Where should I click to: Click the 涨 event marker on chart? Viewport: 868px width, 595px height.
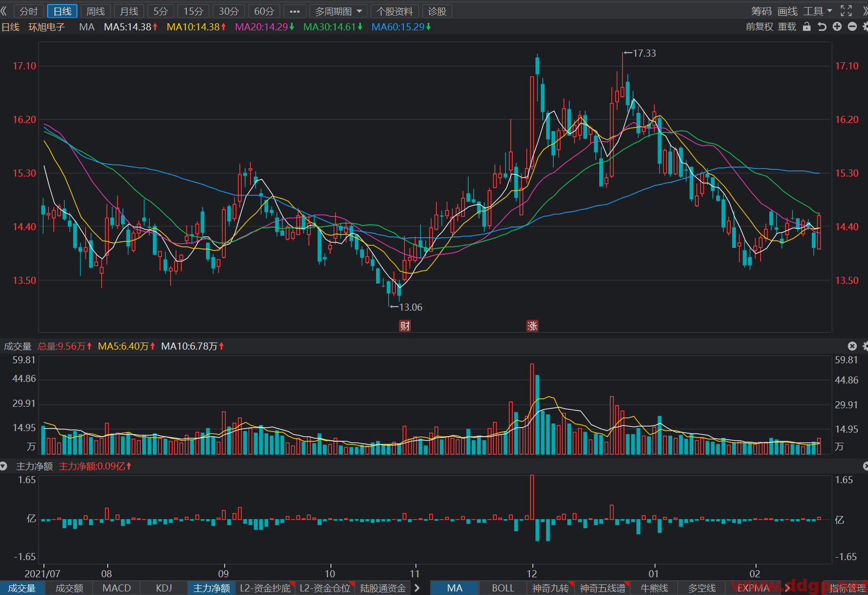tap(532, 326)
